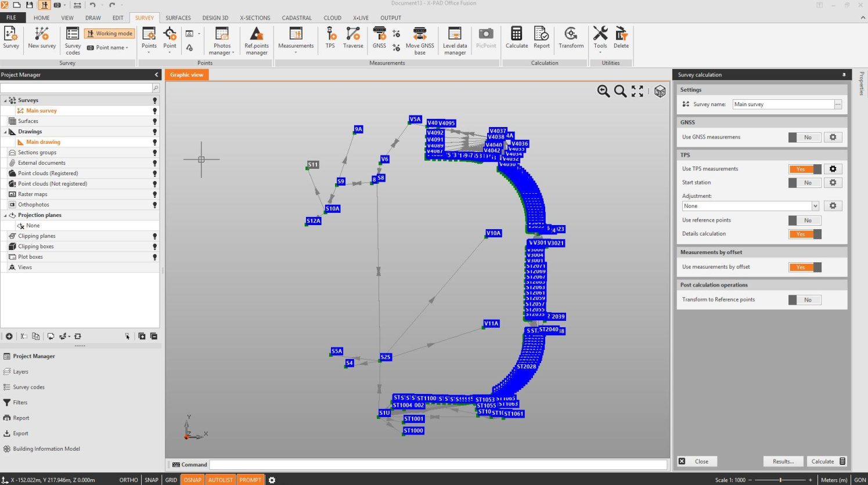Viewport: 868px width, 485px height.
Task: Click the Results... button
Action: click(783, 461)
